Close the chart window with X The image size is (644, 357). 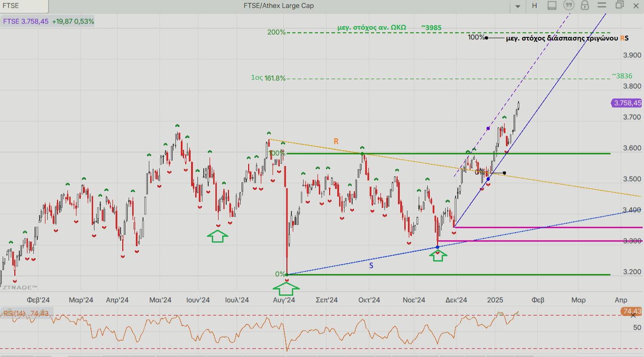click(636, 5)
